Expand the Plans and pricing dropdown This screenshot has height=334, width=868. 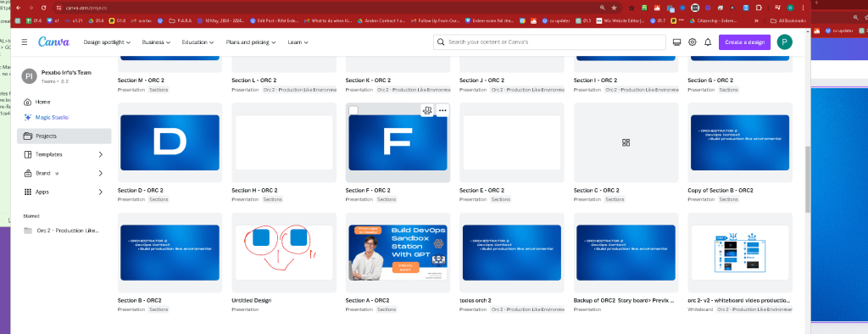[251, 42]
